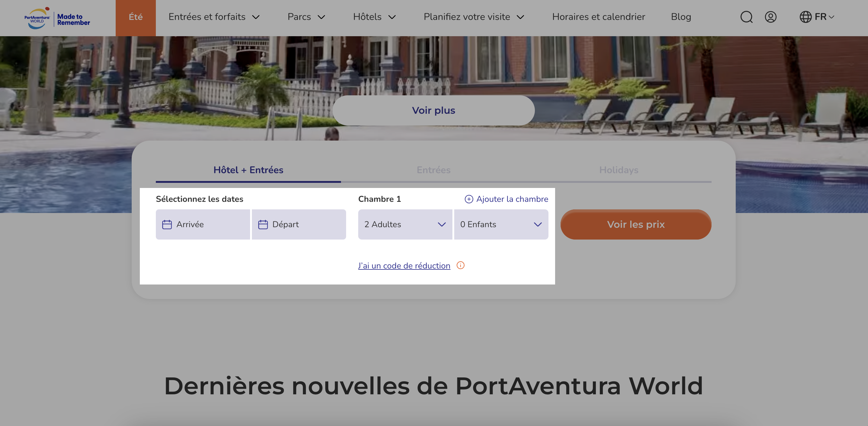Select the Été menu item
The width and height of the screenshot is (868, 426).
click(136, 18)
